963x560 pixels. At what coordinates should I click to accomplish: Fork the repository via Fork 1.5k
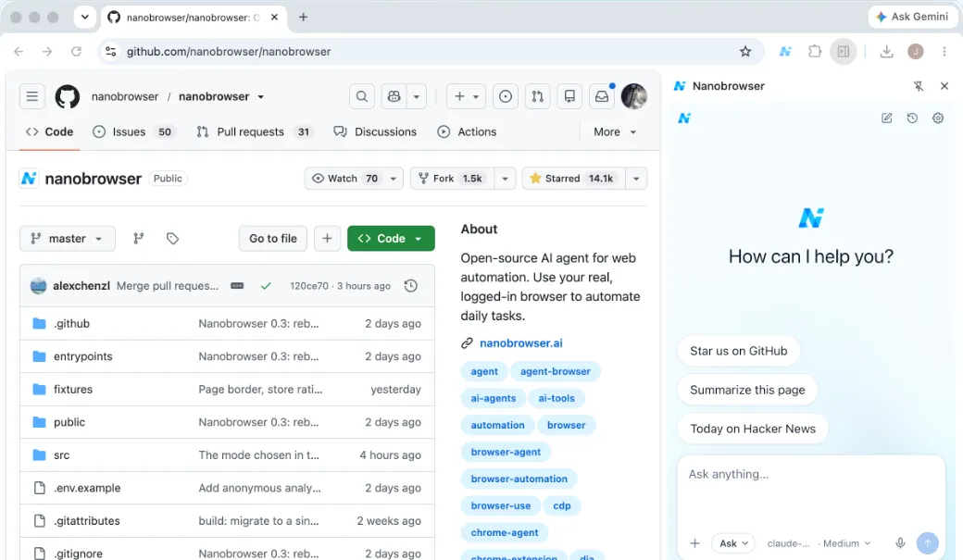(x=453, y=178)
